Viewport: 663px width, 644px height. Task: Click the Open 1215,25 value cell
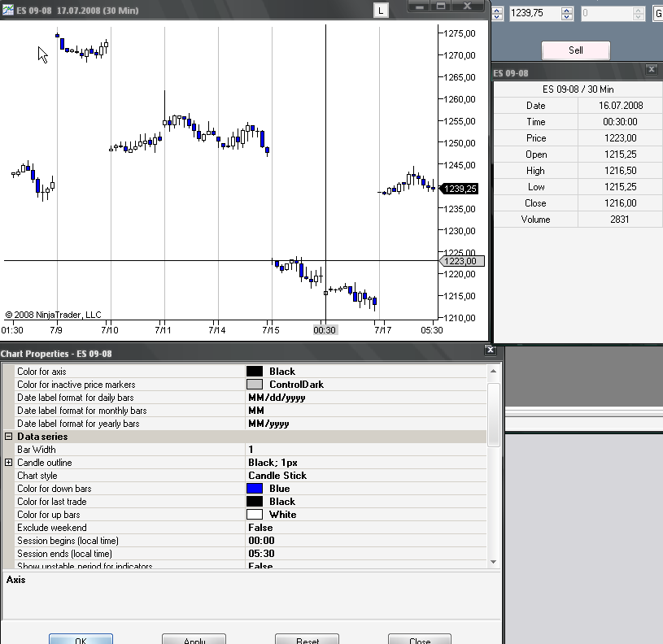619,154
